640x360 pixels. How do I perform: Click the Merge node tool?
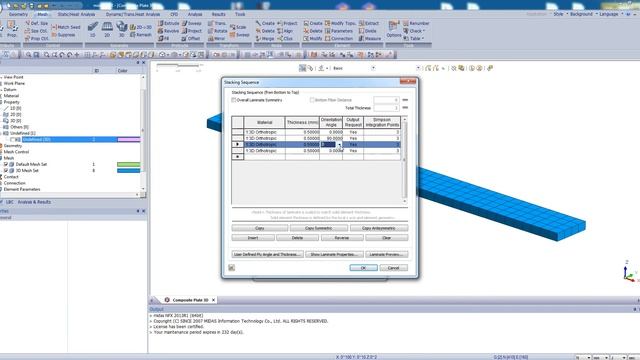265,39
